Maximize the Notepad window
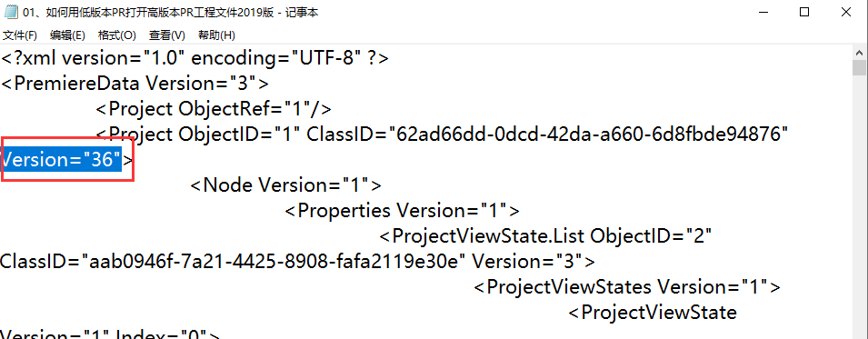Image resolution: width=868 pixels, height=339 pixels. pos(804,12)
